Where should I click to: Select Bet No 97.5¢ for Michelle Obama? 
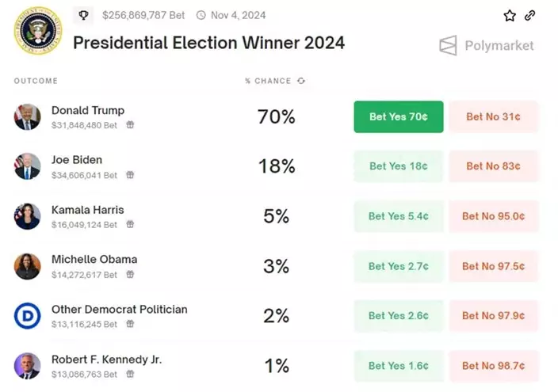point(493,266)
